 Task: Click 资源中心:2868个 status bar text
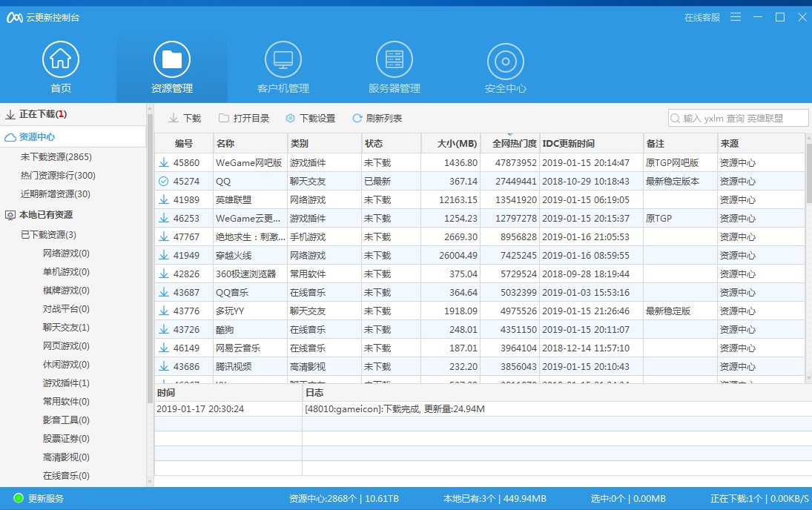(x=323, y=499)
